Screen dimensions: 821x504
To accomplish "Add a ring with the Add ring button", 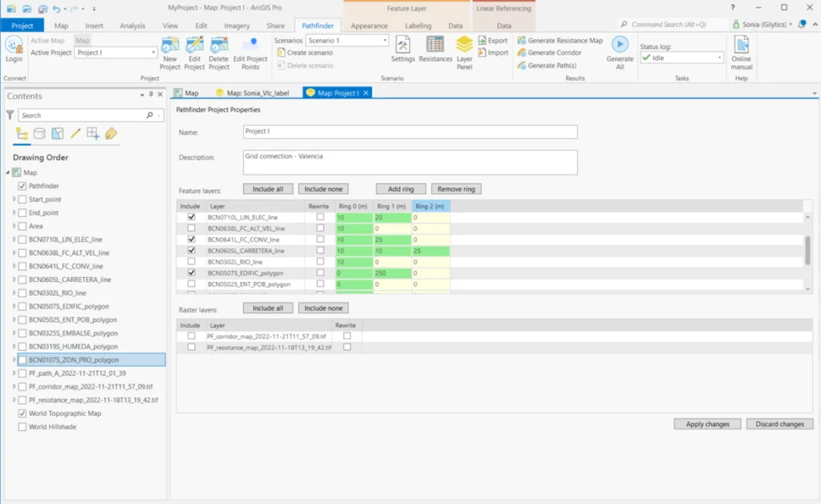I will click(400, 188).
